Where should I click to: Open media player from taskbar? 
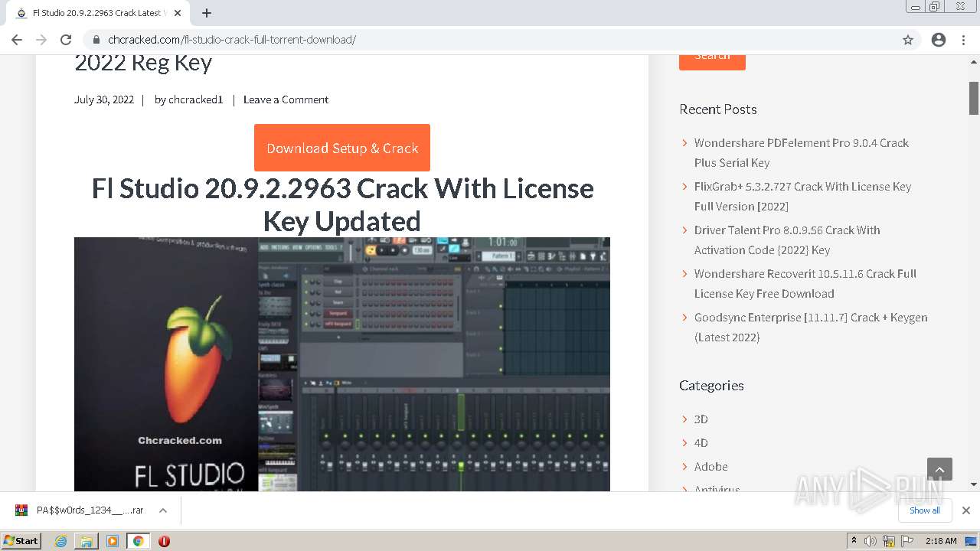pyautogui.click(x=113, y=541)
